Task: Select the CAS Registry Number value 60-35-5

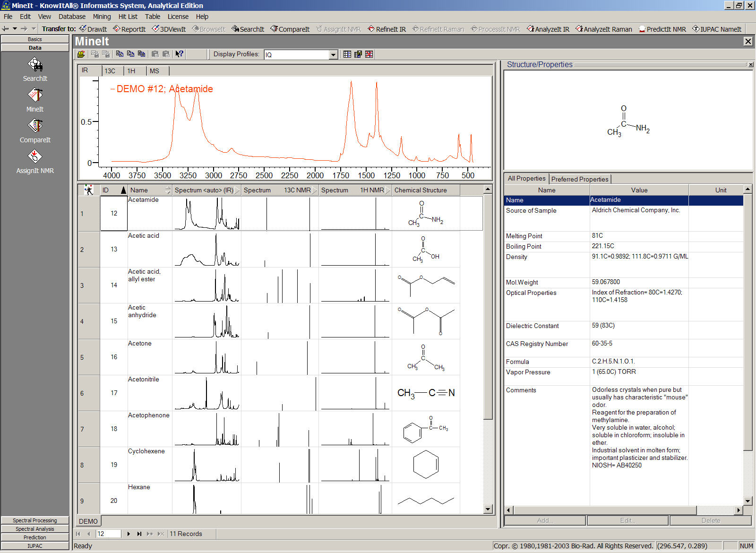Action: click(602, 344)
